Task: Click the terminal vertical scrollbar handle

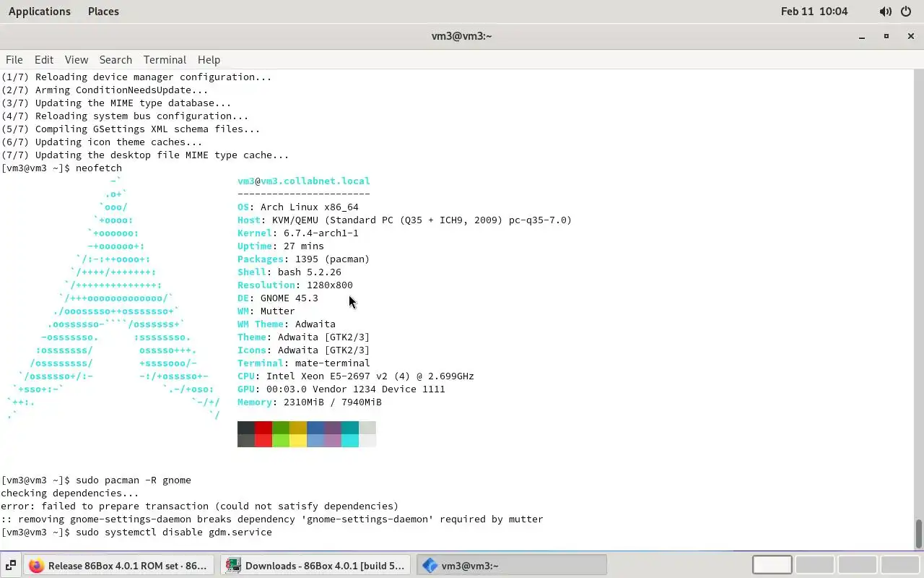Action: pos(918,534)
